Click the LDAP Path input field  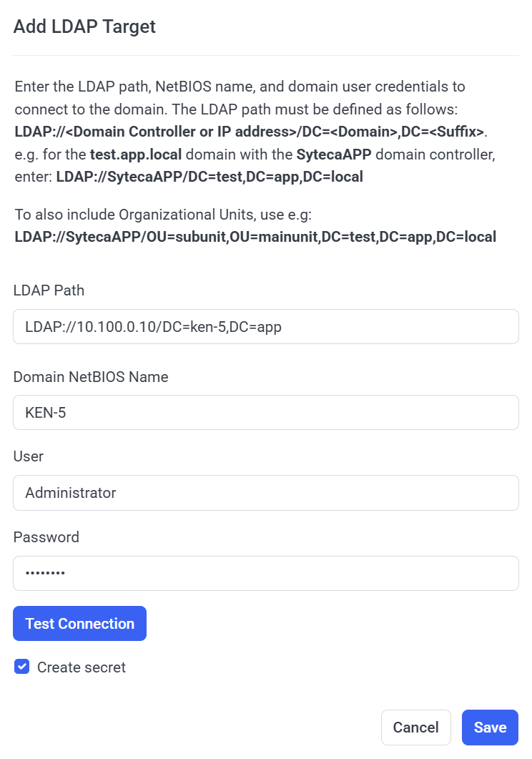(265, 327)
